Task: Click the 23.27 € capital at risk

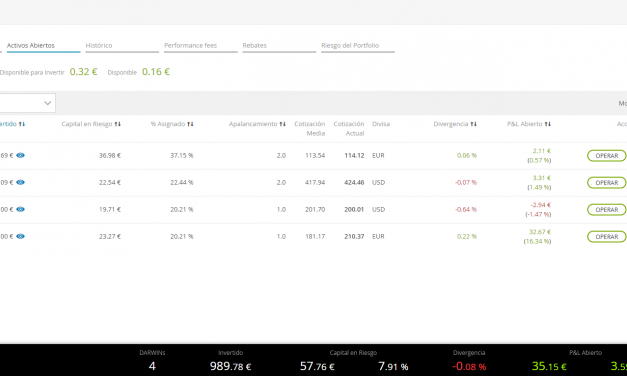Action: 110,236
